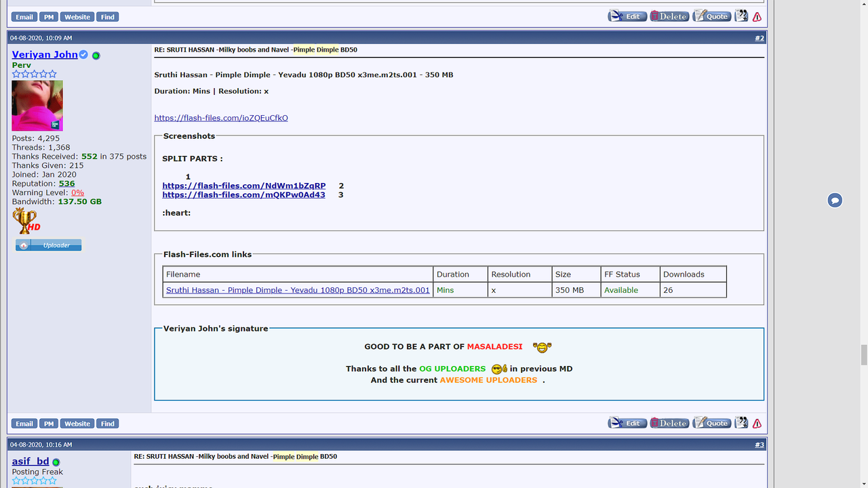
Task: Click the green online status icon beside asif_bd
Action: 56,462
